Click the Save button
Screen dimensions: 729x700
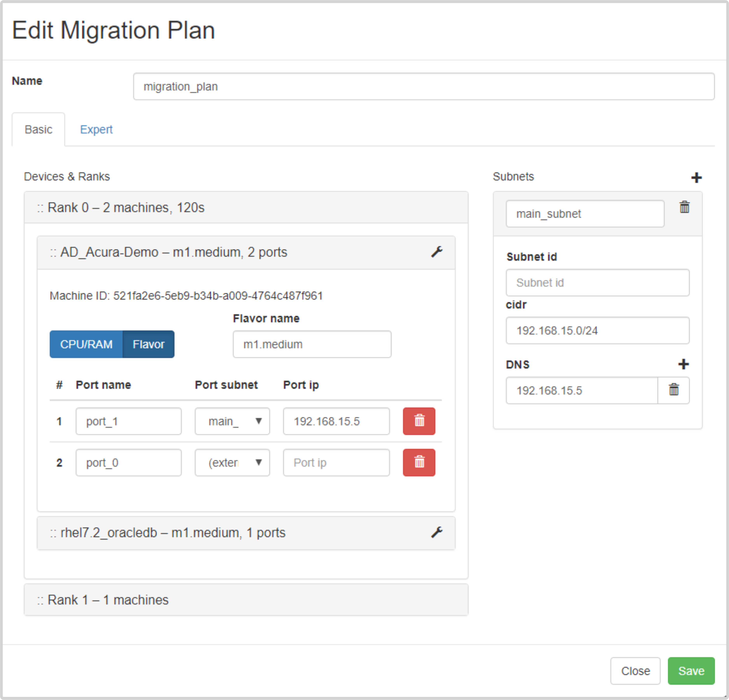coord(691,671)
